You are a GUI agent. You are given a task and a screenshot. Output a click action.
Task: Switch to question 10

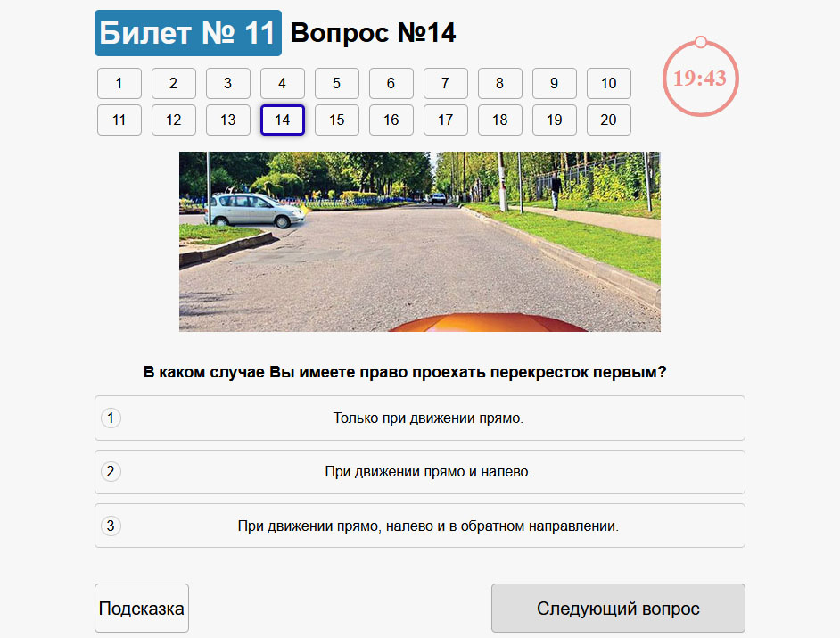pyautogui.click(x=608, y=84)
